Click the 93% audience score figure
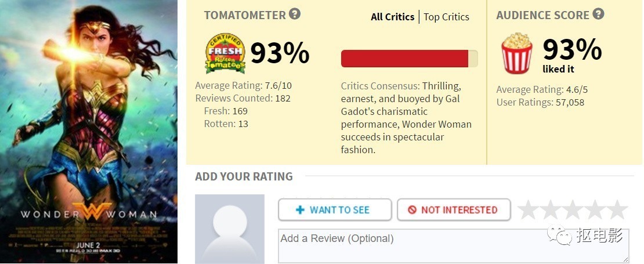 pyautogui.click(x=572, y=50)
